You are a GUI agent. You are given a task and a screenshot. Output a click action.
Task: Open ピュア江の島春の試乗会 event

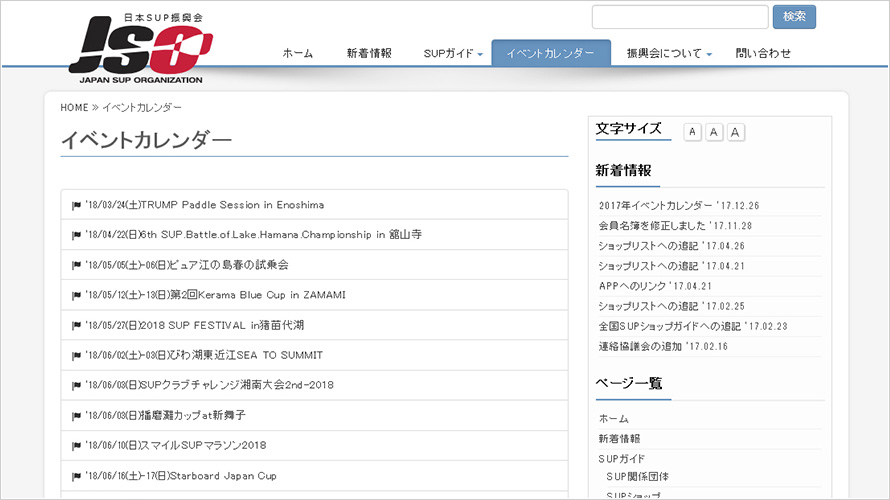(187, 264)
